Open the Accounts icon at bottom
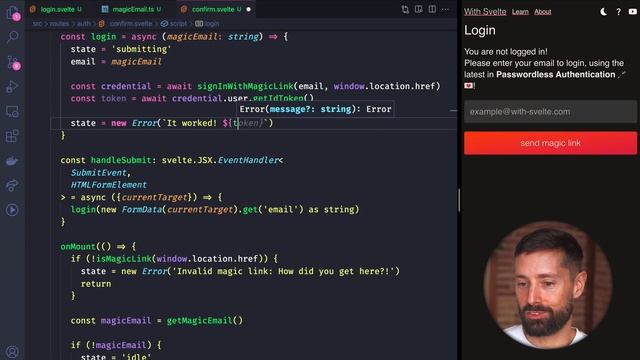This screenshot has height=360, width=640. pyautogui.click(x=12, y=351)
